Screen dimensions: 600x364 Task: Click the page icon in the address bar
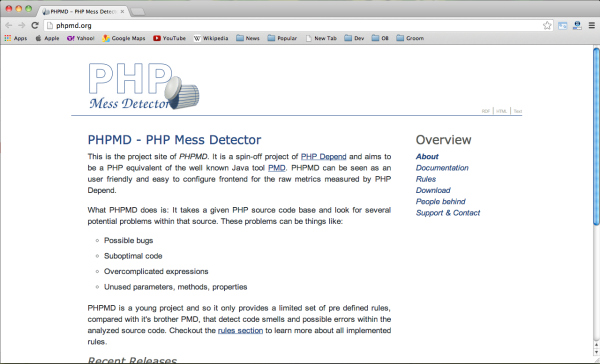(50, 26)
